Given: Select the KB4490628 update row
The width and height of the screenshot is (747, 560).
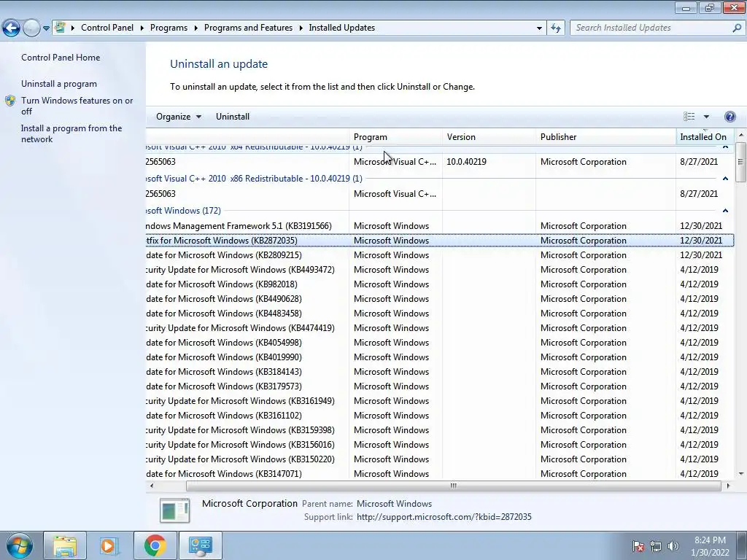Looking at the screenshot, I should point(440,299).
